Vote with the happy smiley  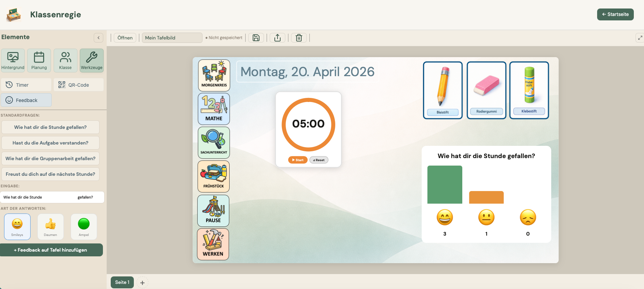click(445, 217)
